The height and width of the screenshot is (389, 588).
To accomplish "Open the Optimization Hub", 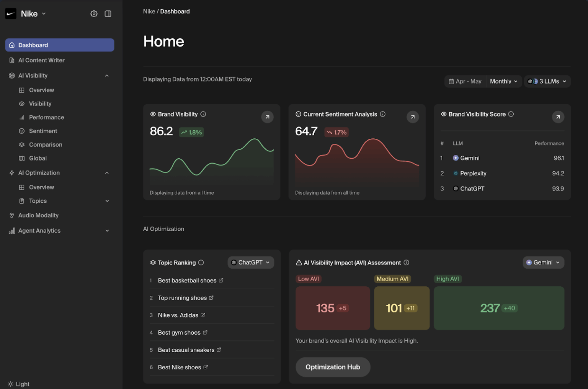I will coord(333,367).
